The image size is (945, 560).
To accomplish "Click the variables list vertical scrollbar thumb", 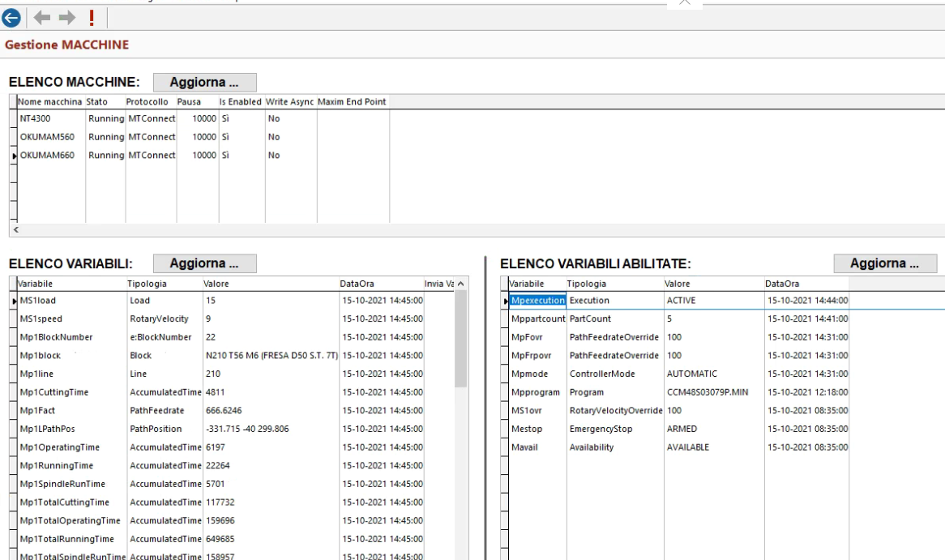I will click(x=461, y=339).
